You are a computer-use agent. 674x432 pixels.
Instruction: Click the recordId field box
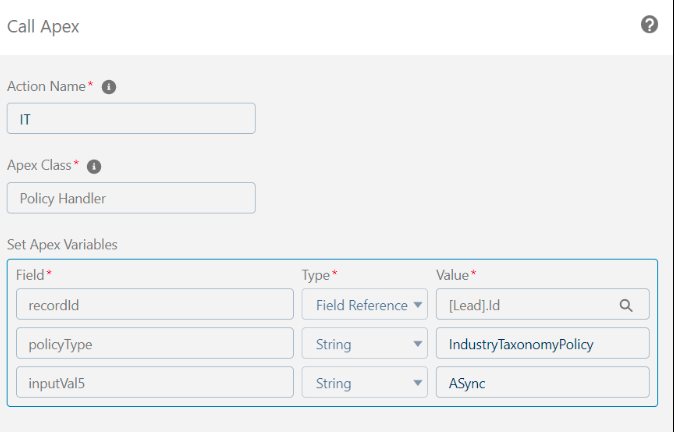click(x=155, y=304)
